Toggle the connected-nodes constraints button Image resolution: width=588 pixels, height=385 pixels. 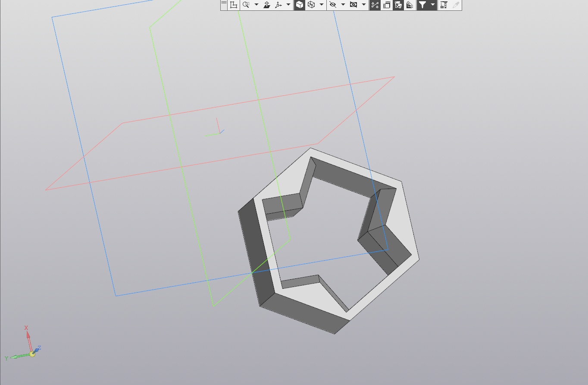[375, 5]
